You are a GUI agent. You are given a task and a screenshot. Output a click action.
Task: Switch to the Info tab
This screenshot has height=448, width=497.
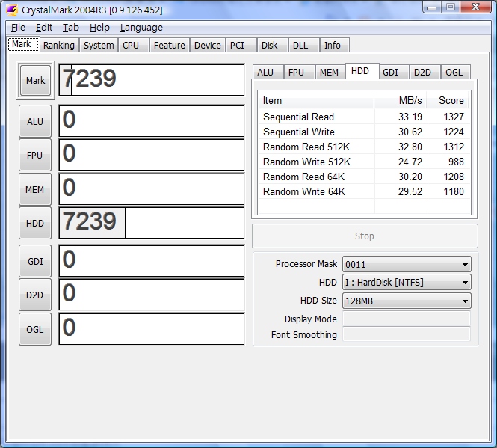tap(335, 45)
